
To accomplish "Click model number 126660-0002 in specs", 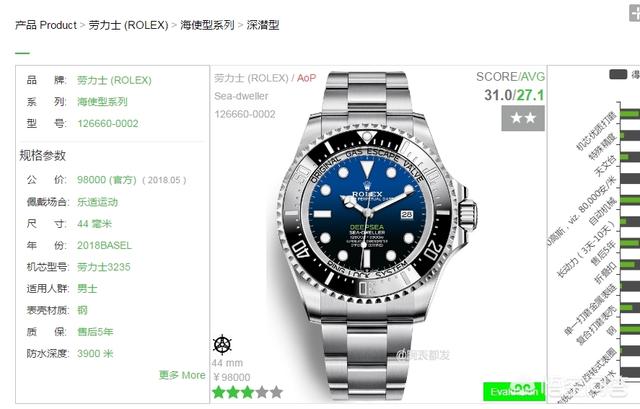I will pos(108,123).
